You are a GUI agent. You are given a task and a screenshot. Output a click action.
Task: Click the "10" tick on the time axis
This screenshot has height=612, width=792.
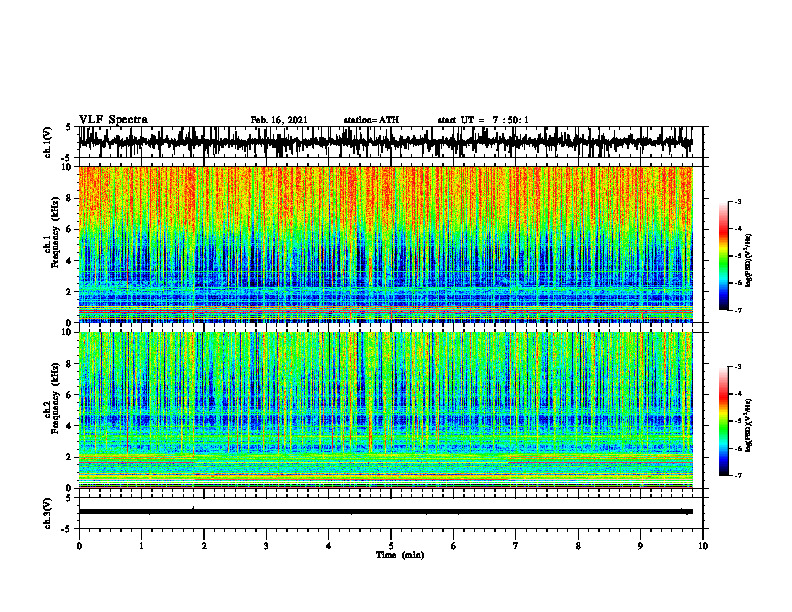click(x=703, y=546)
